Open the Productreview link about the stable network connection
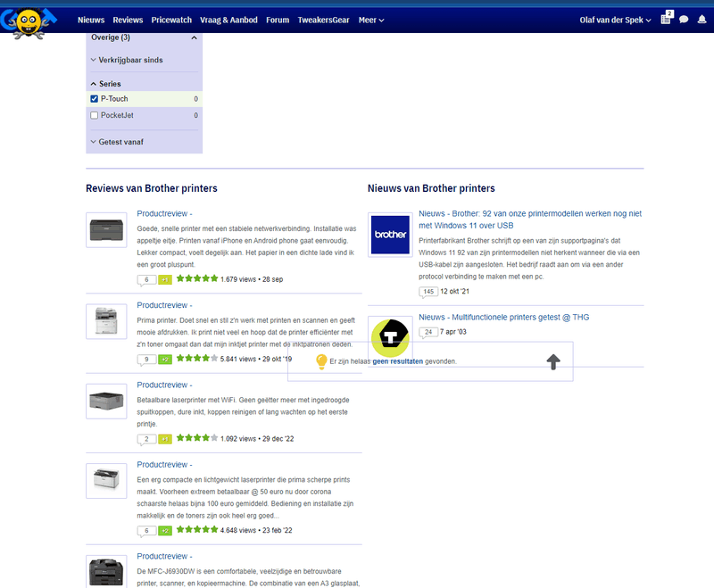This screenshot has height=588, width=714. point(164,214)
